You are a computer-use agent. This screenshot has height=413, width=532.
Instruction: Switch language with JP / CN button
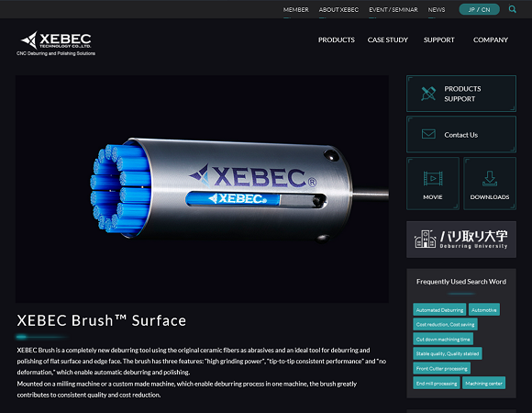click(479, 9)
